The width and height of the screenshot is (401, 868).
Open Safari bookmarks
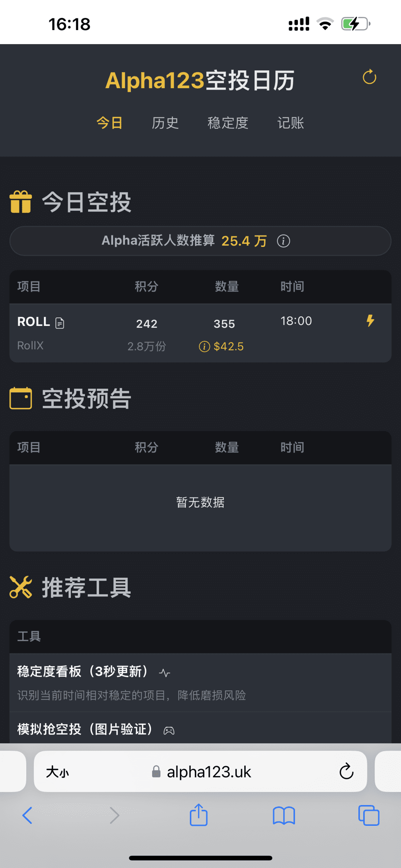[284, 816]
